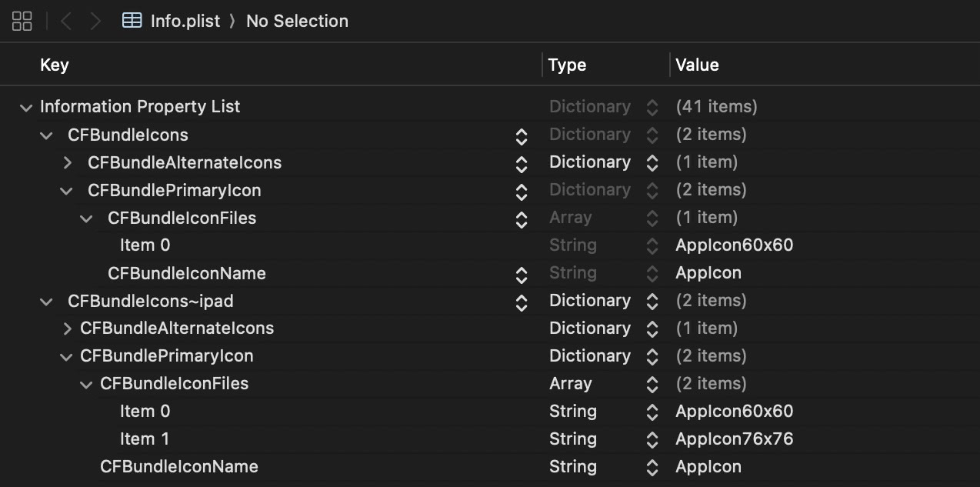Select the Item 1 row key
Image resolution: width=980 pixels, height=487 pixels.
click(145, 439)
